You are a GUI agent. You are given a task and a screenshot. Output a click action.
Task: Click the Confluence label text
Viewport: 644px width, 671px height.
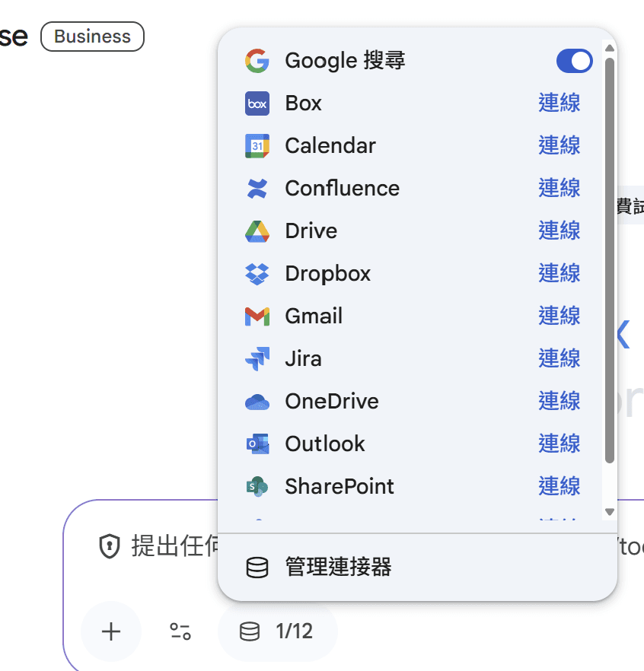pyautogui.click(x=342, y=189)
